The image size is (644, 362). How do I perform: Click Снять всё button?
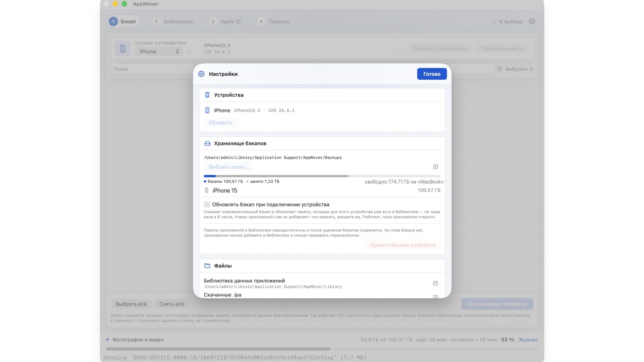pos(171,304)
